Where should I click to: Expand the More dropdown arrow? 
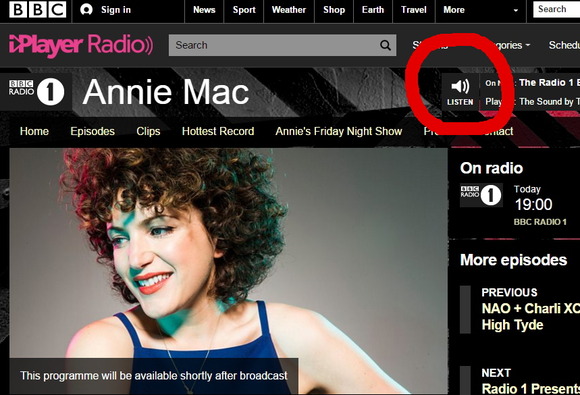pyautogui.click(x=516, y=10)
